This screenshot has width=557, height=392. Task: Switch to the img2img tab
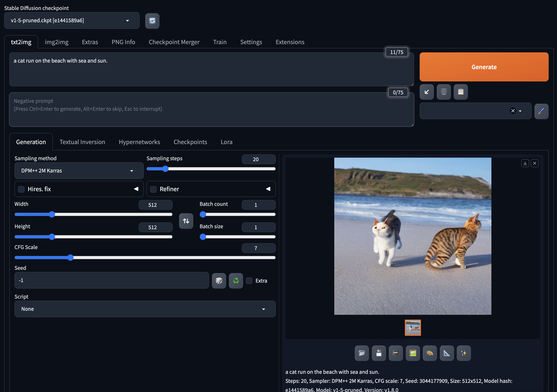click(57, 42)
